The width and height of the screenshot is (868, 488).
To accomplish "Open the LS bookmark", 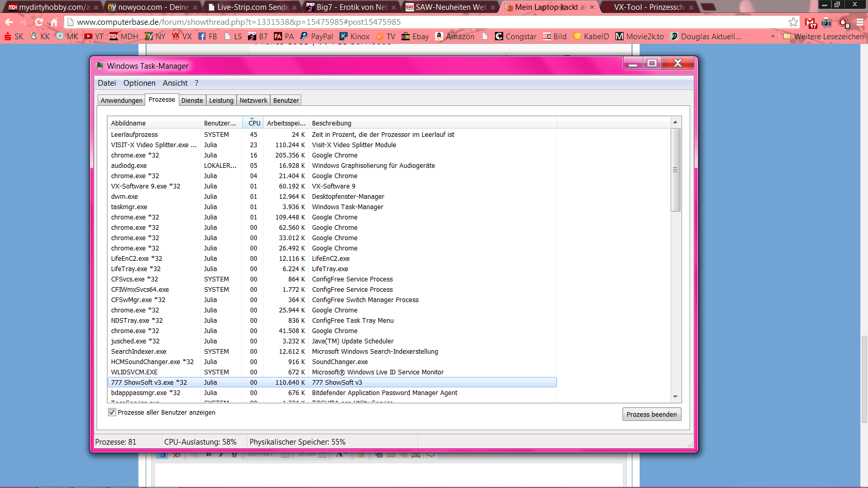I will [233, 37].
